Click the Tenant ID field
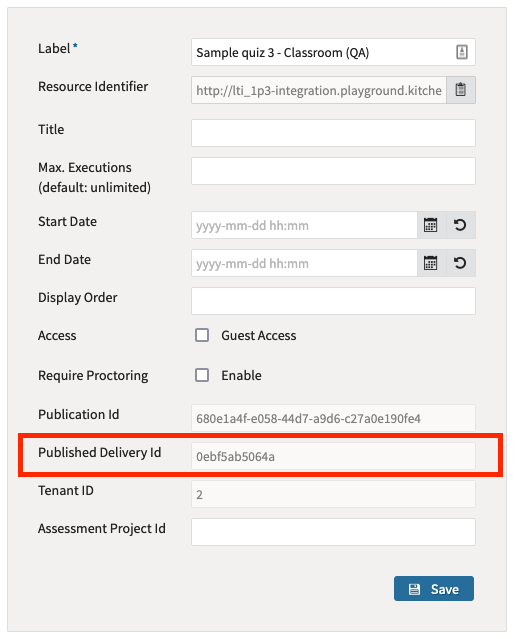 (x=333, y=494)
